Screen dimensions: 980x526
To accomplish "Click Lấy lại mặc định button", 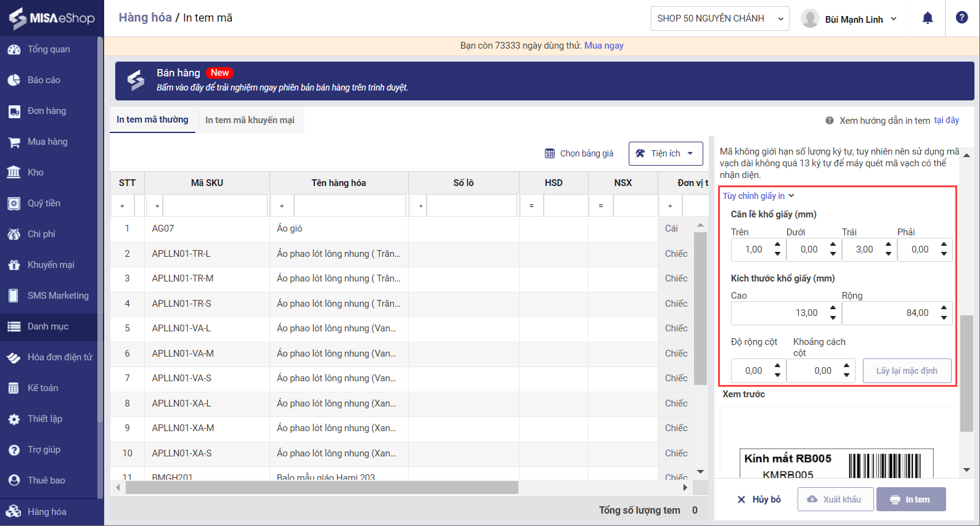I will coord(907,371).
